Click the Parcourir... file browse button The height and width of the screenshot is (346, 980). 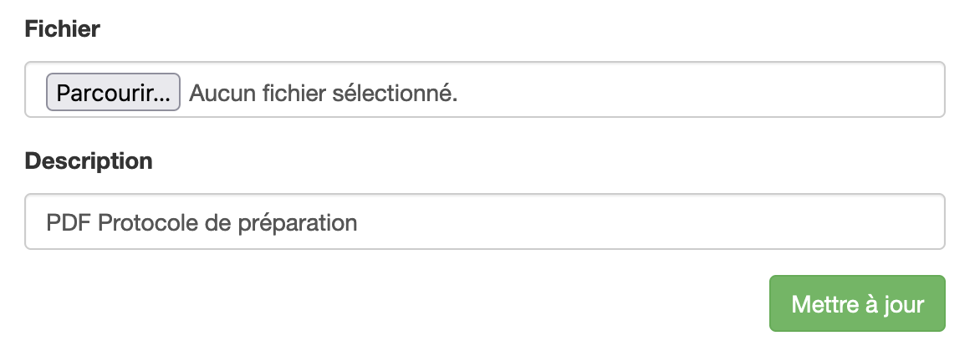click(x=114, y=93)
